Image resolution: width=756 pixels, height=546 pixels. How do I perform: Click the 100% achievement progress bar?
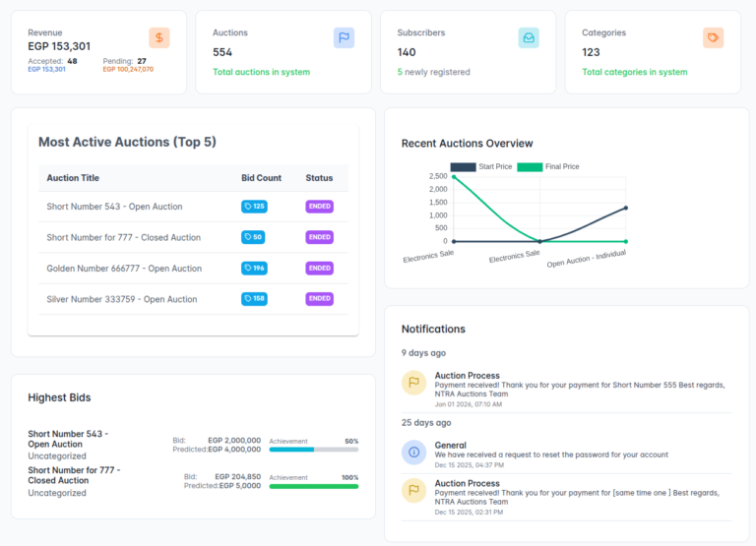[313, 486]
